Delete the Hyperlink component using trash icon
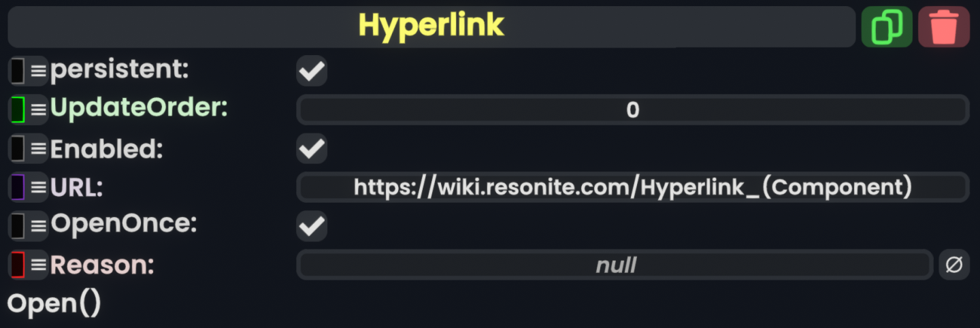 click(944, 27)
